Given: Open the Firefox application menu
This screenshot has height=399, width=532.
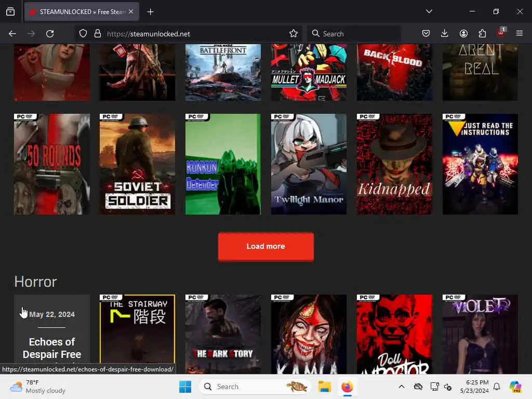Looking at the screenshot, I should click(520, 34).
